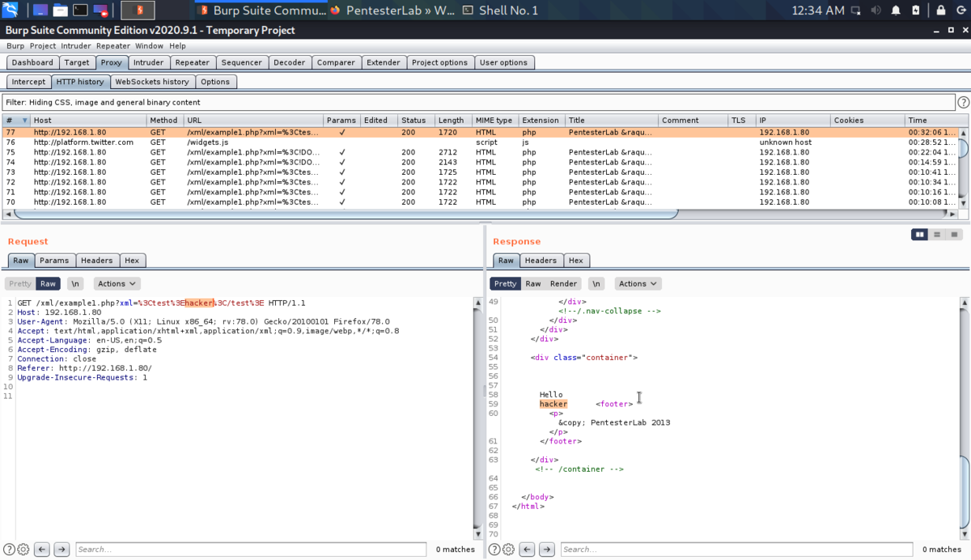Click the display/screen tray icon
This screenshot has height=560, width=971.
(x=854, y=11)
